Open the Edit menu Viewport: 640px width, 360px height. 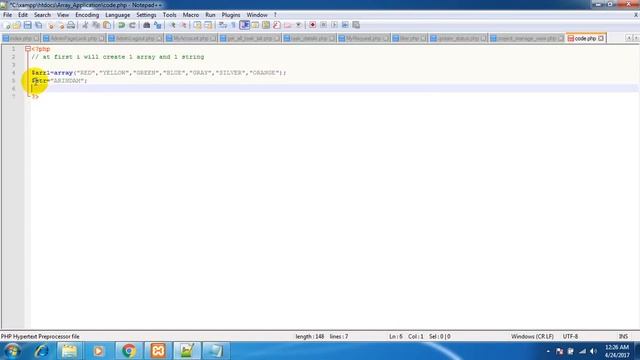23,15
